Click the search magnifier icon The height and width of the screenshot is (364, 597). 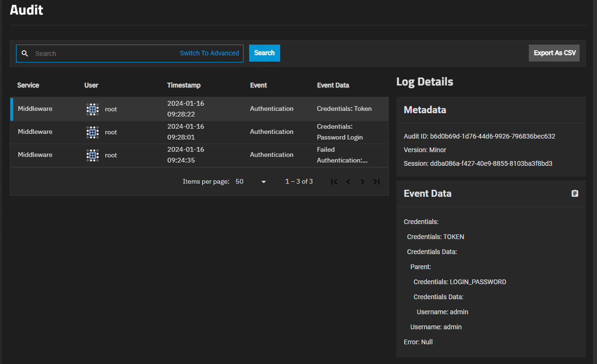pos(25,54)
